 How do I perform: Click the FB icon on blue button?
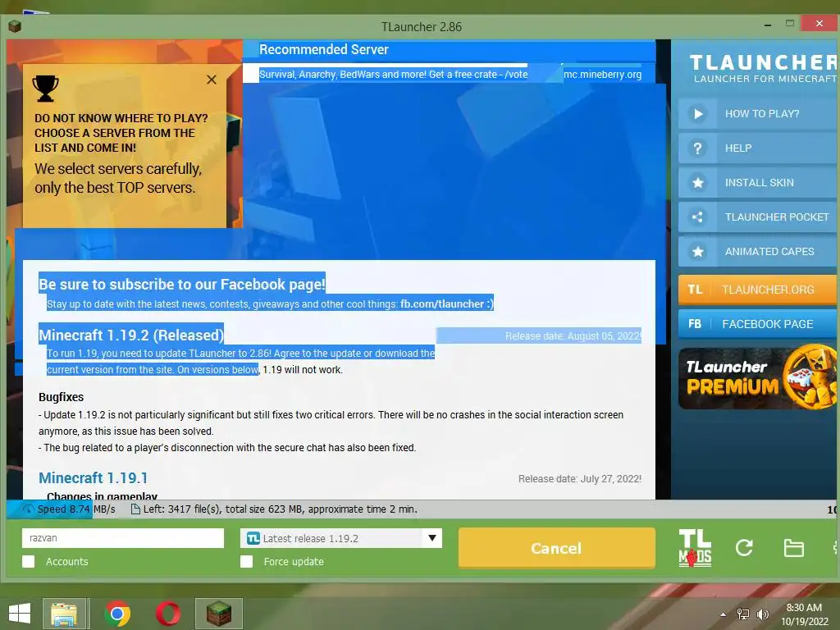695,323
